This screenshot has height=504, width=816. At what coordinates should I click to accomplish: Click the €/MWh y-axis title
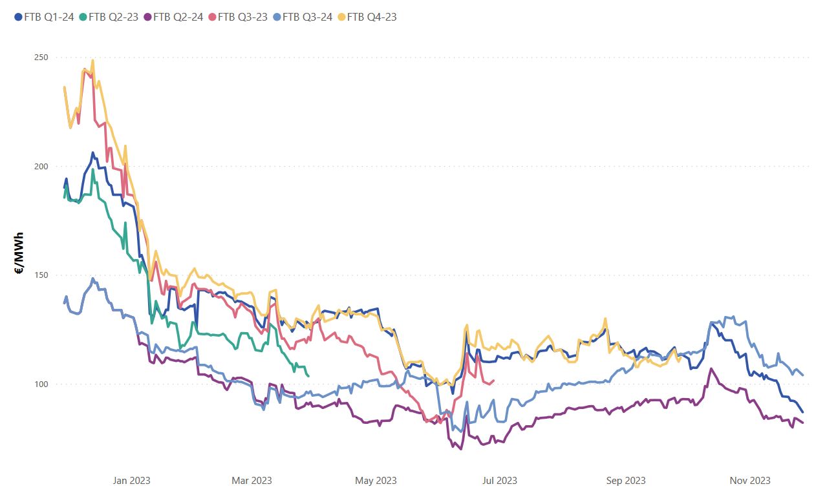(20, 253)
